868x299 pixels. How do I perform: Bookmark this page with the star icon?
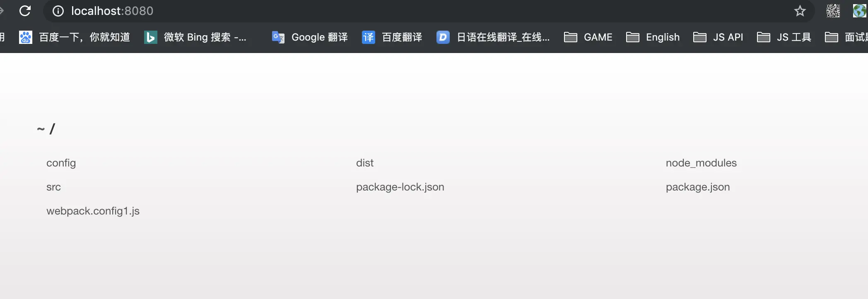800,11
